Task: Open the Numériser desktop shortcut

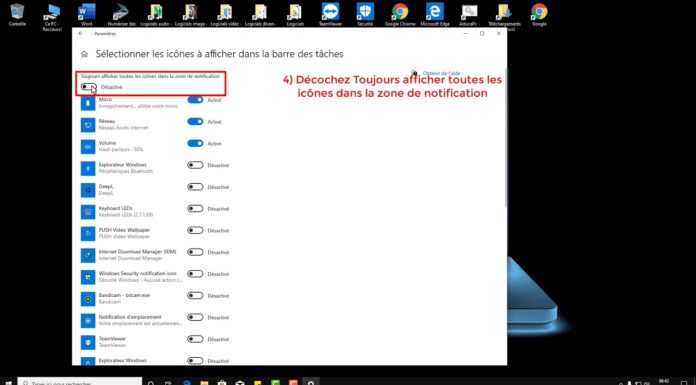Action: [121, 14]
